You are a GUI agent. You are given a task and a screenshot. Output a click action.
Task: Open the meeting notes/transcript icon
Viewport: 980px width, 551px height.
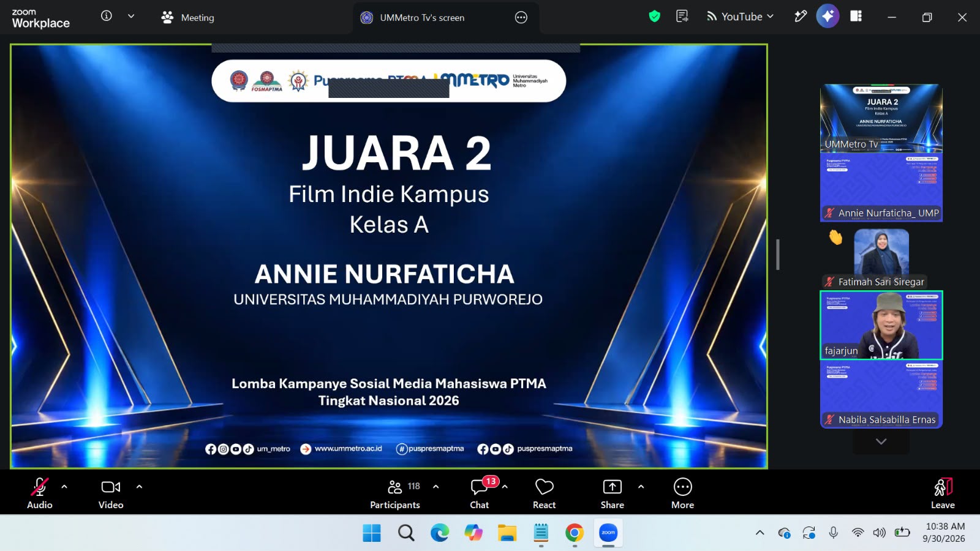(x=682, y=17)
